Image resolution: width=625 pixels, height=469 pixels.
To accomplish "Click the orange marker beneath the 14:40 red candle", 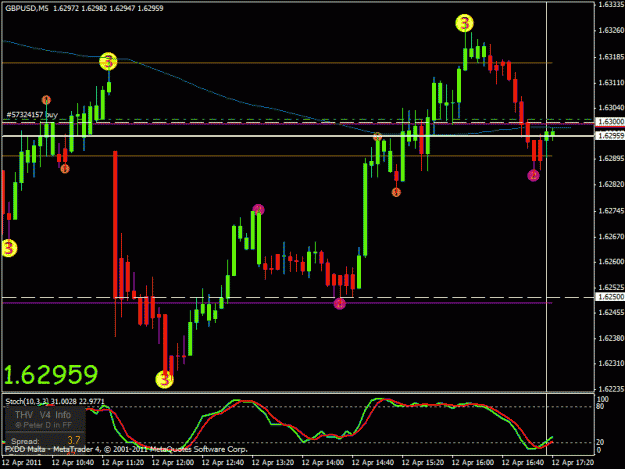I will click(x=396, y=192).
